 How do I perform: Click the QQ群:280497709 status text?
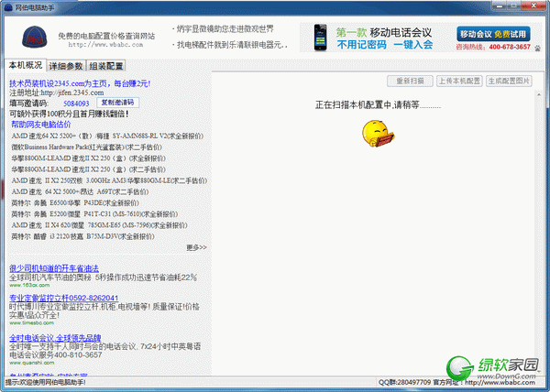pyautogui.click(x=404, y=382)
